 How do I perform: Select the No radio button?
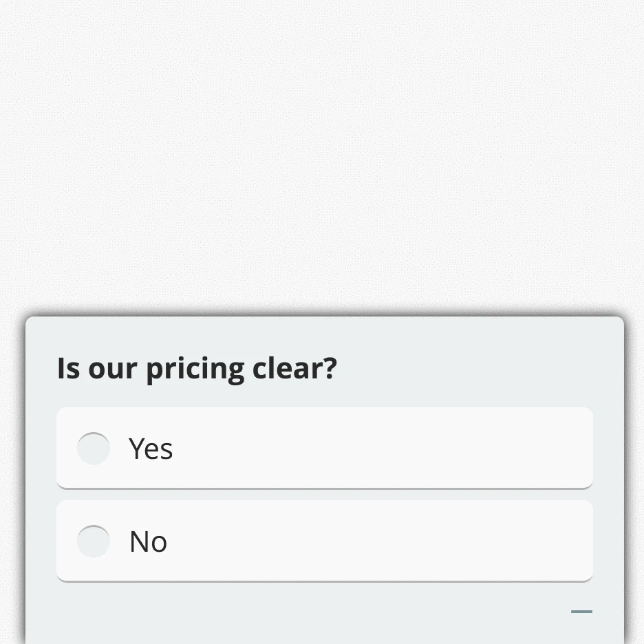point(94,541)
